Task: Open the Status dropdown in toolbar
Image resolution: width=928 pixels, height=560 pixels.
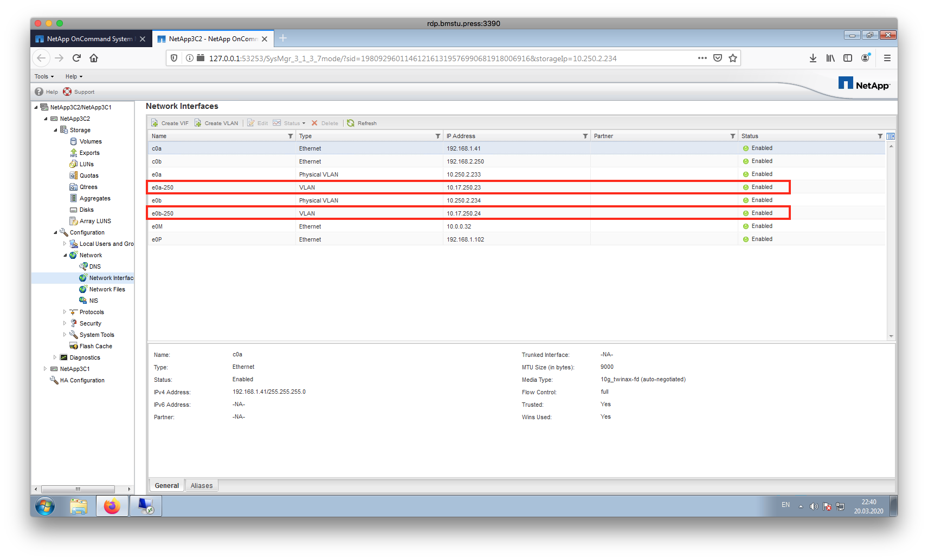Action: tap(289, 123)
